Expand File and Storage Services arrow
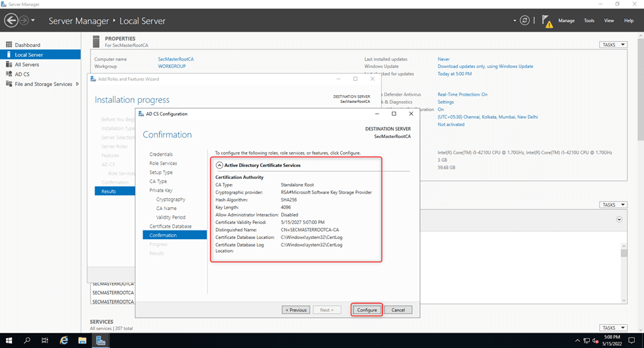This screenshot has height=348, width=644. click(77, 84)
